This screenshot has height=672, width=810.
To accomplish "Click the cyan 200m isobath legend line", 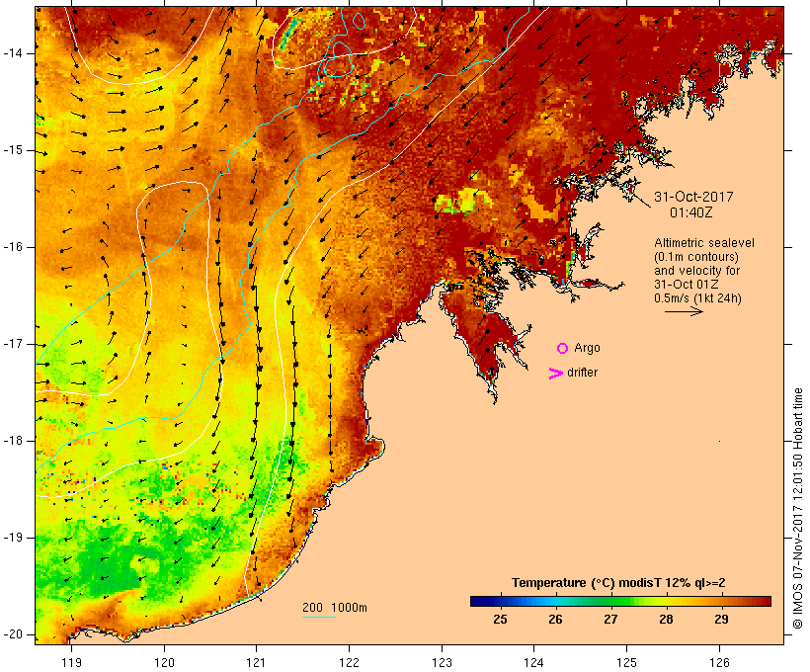I will (319, 617).
